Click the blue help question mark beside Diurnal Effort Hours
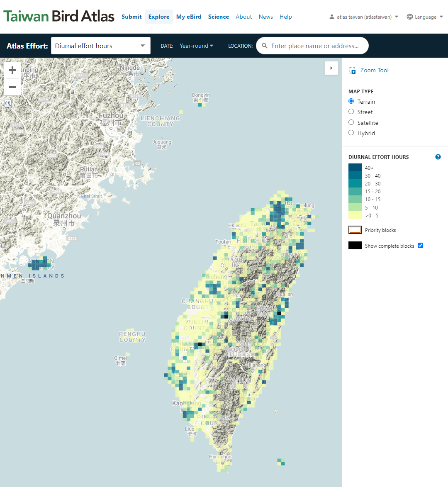The height and width of the screenshot is (487, 448). (x=438, y=157)
